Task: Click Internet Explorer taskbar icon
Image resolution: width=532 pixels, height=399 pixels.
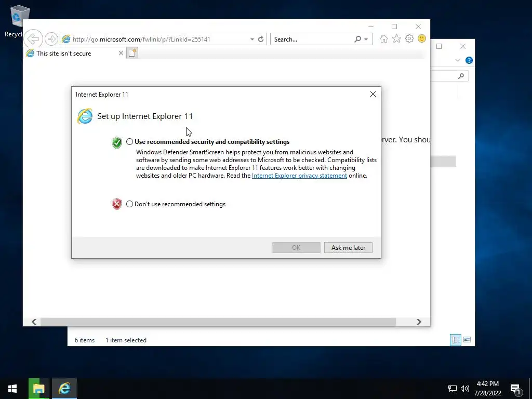Action: (64, 389)
